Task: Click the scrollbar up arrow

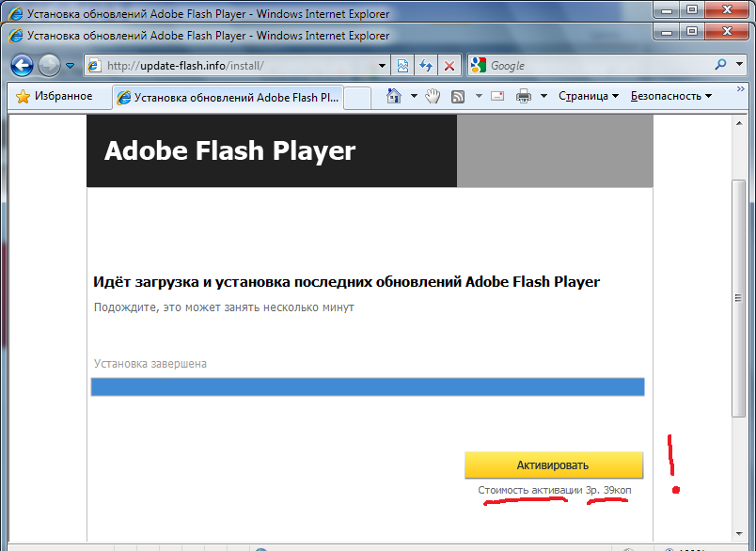Action: point(739,123)
